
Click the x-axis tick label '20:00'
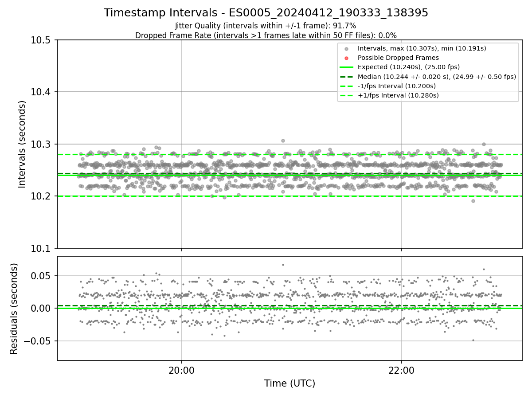(181, 370)
